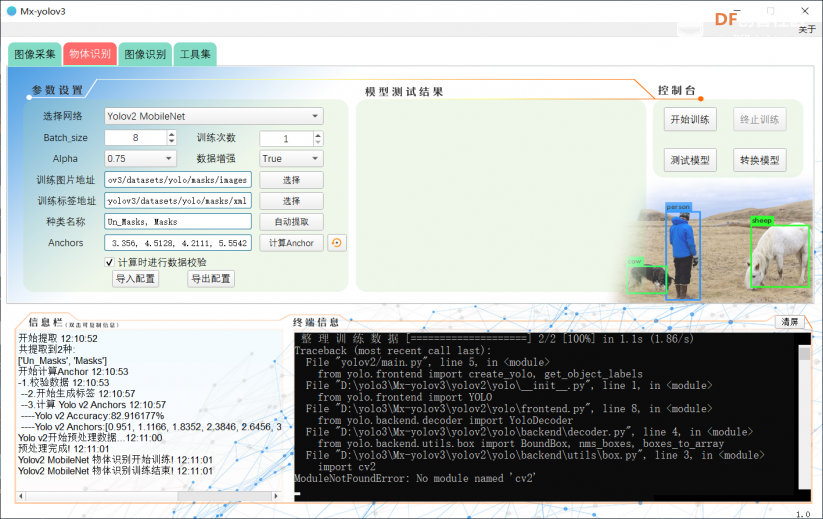Click the 信息栏 scroll right arrow
This screenshot has height=519, width=823.
(276, 496)
